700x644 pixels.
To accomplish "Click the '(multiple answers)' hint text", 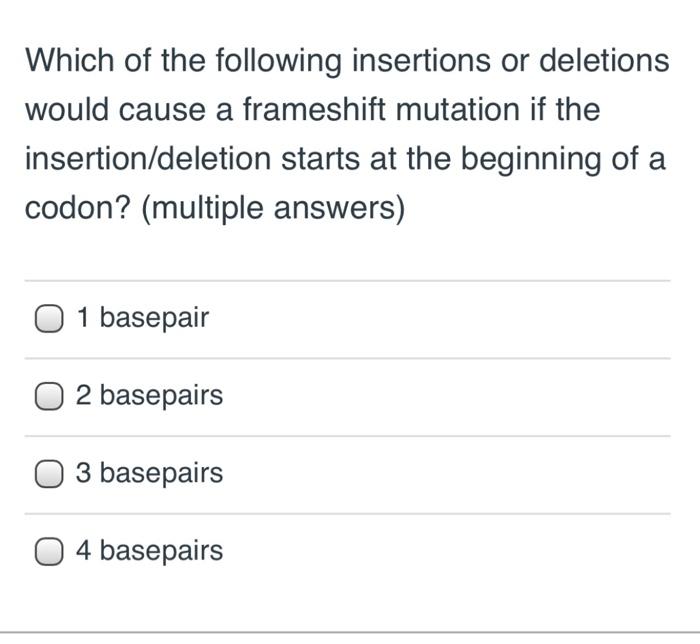I will (273, 208).
